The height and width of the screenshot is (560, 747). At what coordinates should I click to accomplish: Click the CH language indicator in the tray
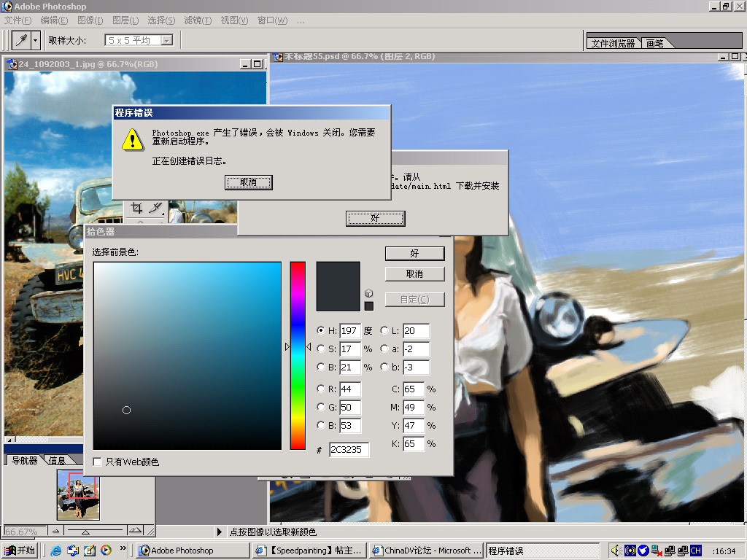pyautogui.click(x=695, y=551)
